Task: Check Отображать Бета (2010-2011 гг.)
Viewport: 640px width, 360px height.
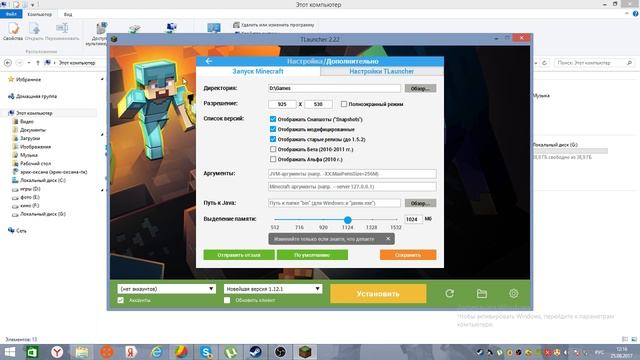Action: pyautogui.click(x=273, y=149)
